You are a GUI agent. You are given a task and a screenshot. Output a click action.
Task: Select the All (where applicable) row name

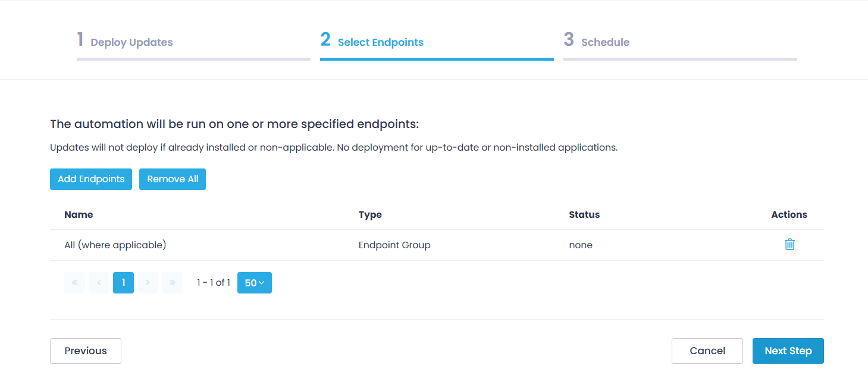[115, 245]
